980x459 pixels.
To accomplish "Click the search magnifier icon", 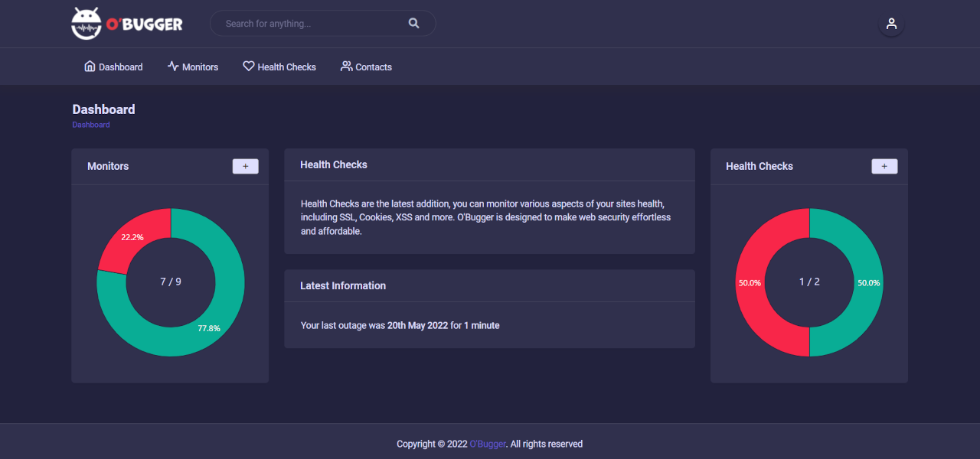I will point(413,24).
